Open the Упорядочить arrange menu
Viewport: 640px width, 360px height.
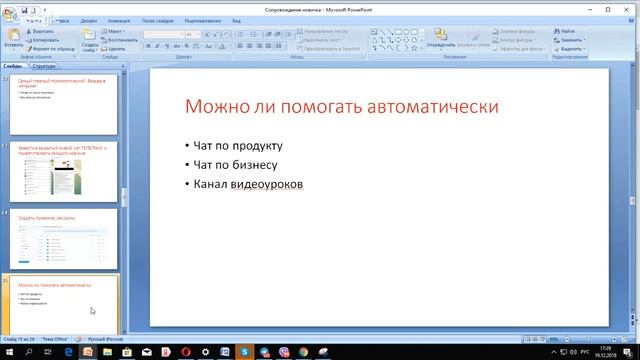[x=441, y=39]
